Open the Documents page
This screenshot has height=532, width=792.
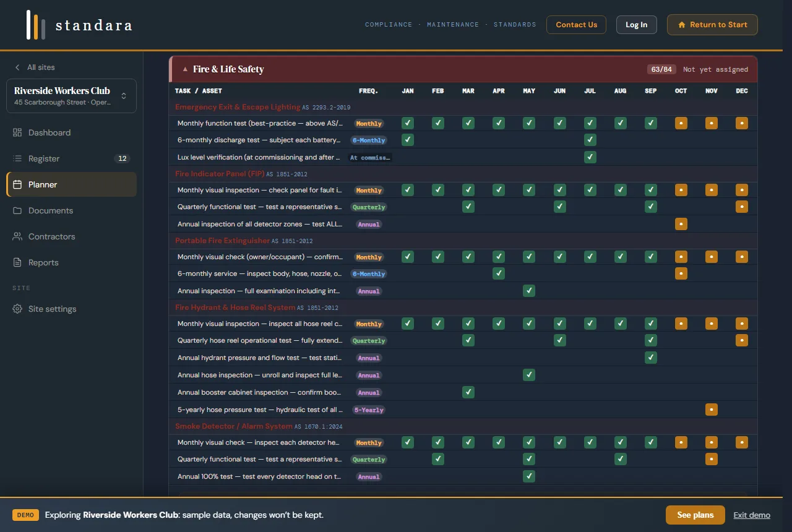click(71, 210)
